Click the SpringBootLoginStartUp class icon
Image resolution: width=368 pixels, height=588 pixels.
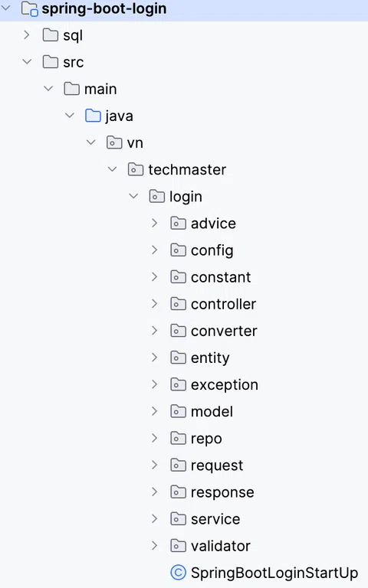[x=178, y=573]
